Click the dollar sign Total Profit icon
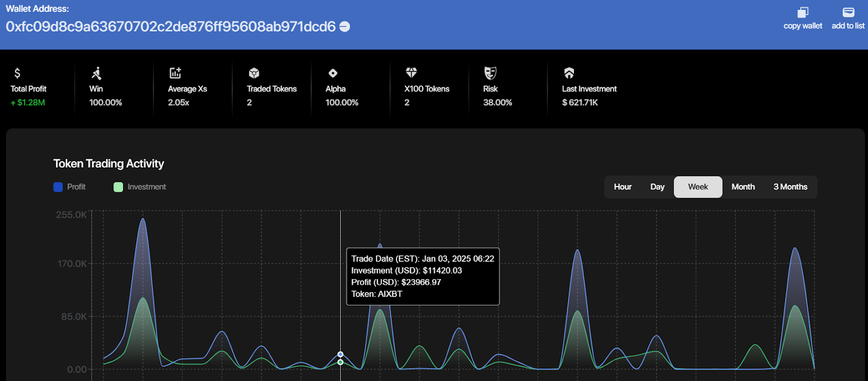Screen dimensions: 868x381 [x=17, y=73]
